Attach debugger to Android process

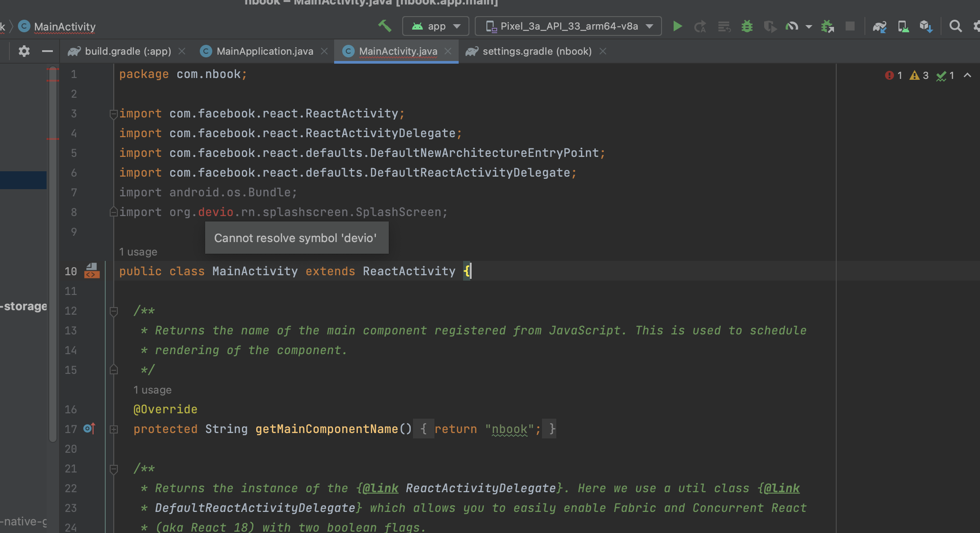[827, 26]
